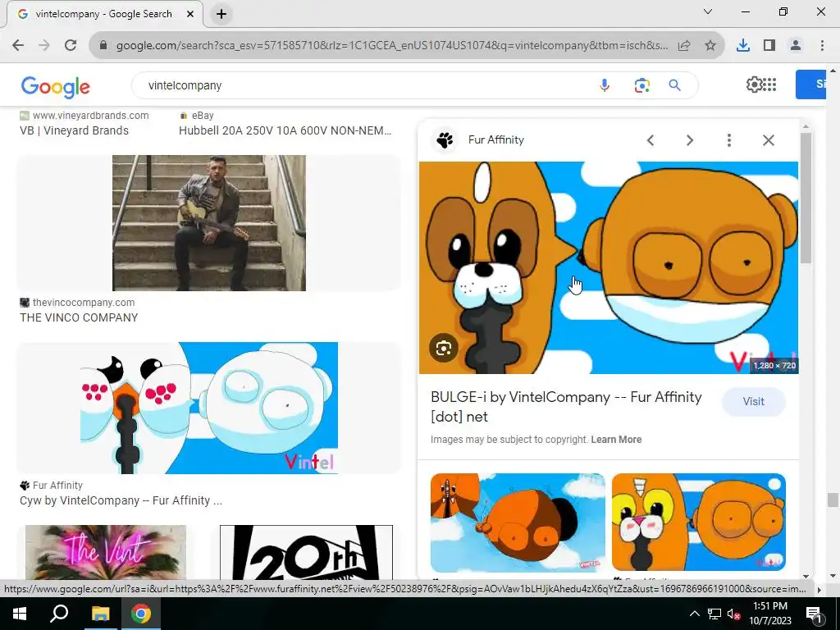Toggle Chrome side panel
This screenshot has height=630, width=840.
769,46
